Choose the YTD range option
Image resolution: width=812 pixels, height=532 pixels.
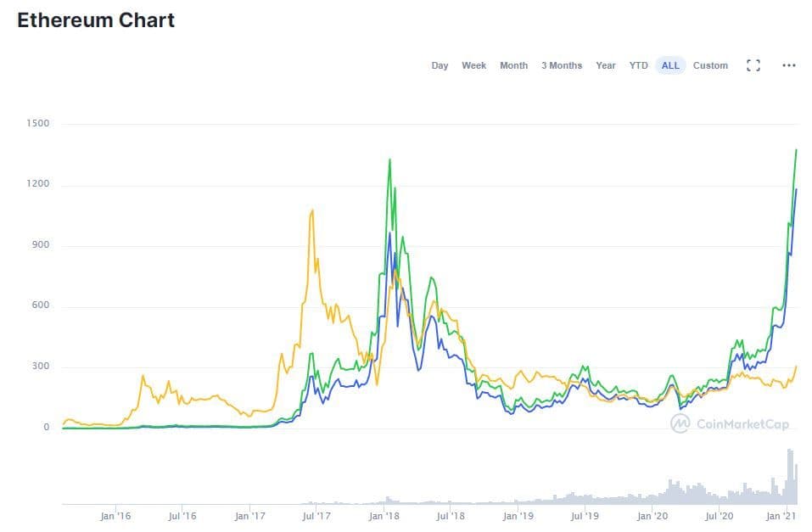pyautogui.click(x=638, y=65)
